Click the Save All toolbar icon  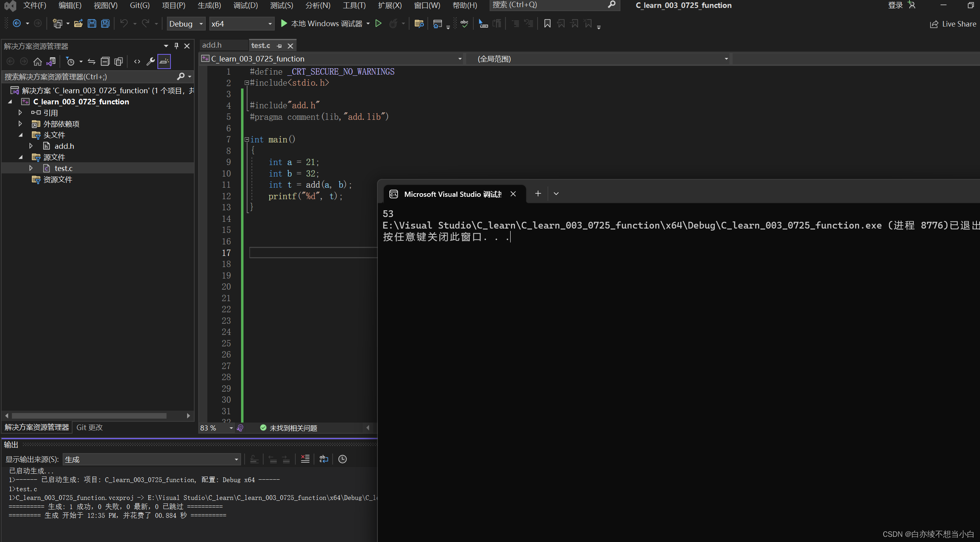[105, 24]
